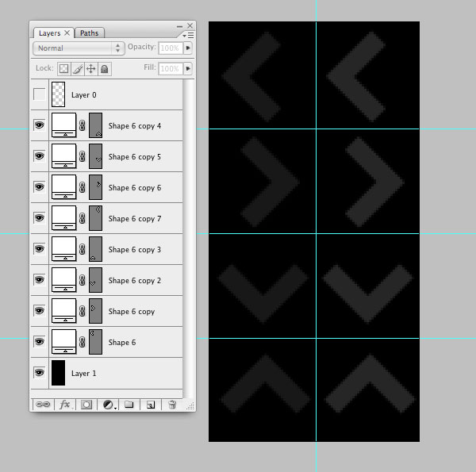Click the lock transparent pixels icon

pos(63,68)
